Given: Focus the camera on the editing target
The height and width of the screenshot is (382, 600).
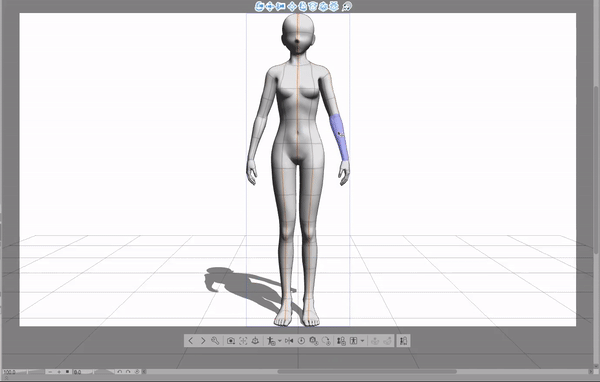Looking at the screenshot, I should click(243, 341).
